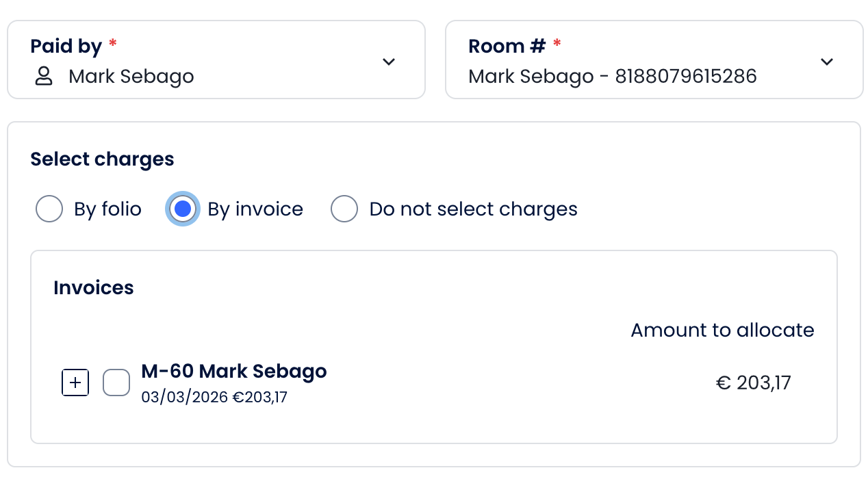
Task: Click the room value Mark Sebago - 8188079615286
Action: pos(613,76)
